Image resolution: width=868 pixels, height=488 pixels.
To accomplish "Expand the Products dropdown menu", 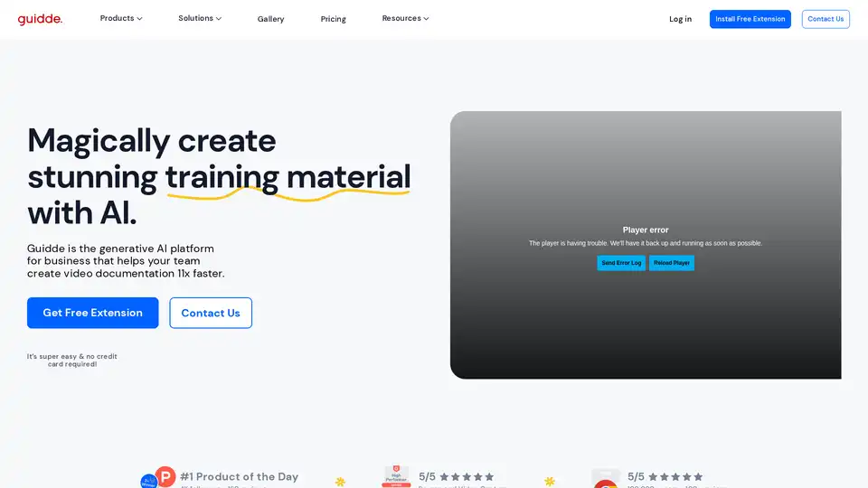I will (121, 18).
